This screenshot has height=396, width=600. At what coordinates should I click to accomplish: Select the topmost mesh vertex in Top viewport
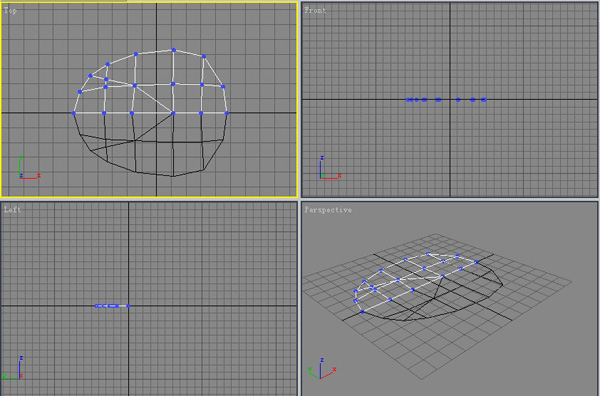(x=174, y=50)
